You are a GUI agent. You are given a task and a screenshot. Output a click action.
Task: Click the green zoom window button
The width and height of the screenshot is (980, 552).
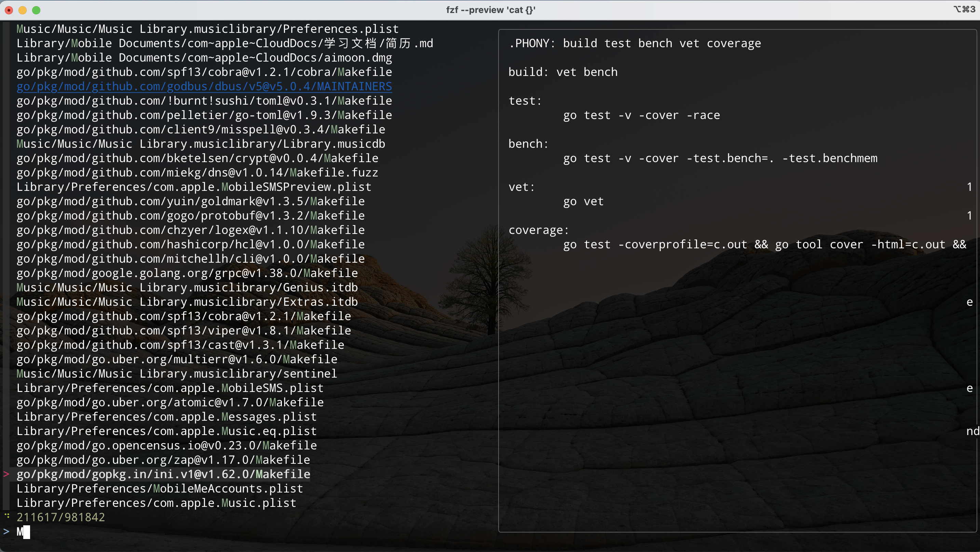point(36,10)
